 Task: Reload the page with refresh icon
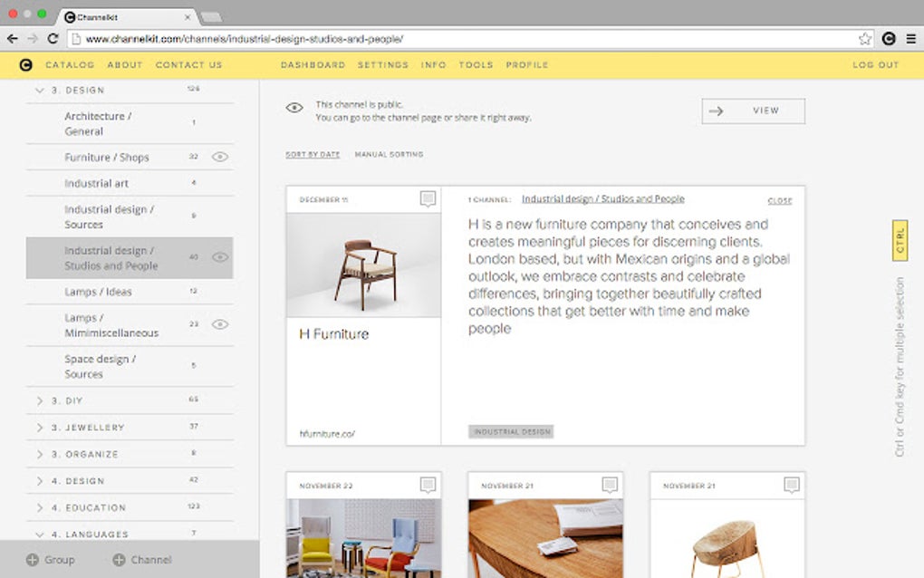coord(53,39)
